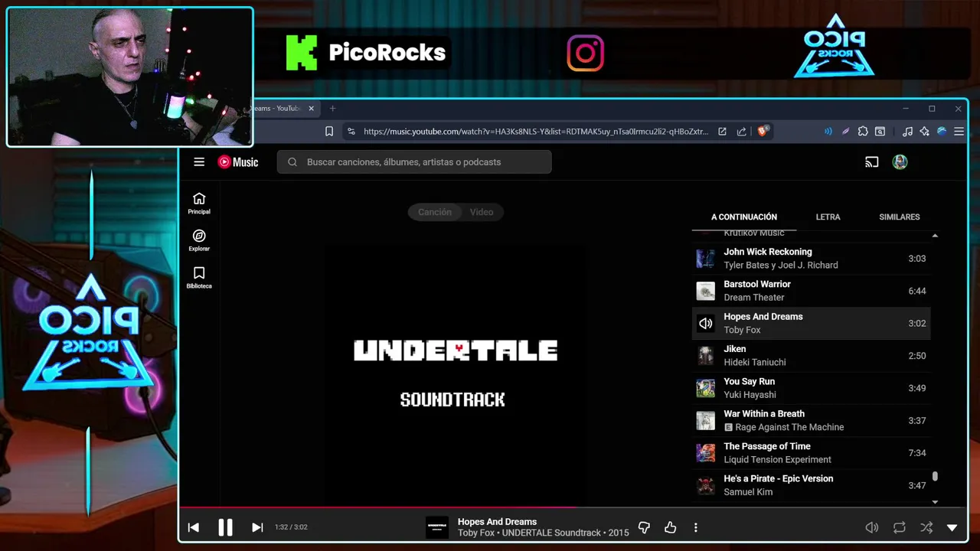Click the now-playing album thumbnail
The width and height of the screenshot is (980, 551).
(x=437, y=527)
